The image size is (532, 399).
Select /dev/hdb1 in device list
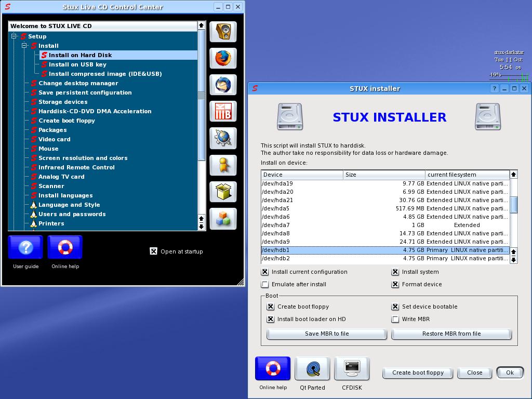click(385, 250)
